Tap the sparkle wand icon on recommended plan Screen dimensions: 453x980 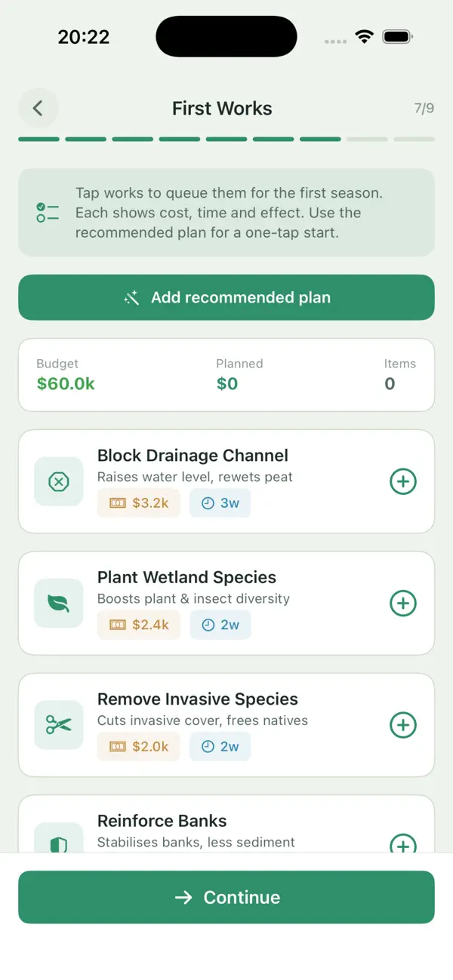point(131,298)
